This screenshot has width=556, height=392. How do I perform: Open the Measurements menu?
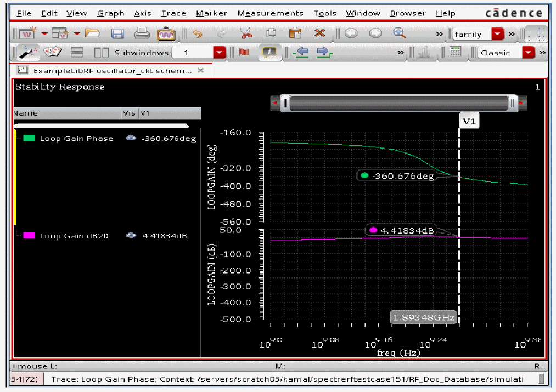(270, 13)
